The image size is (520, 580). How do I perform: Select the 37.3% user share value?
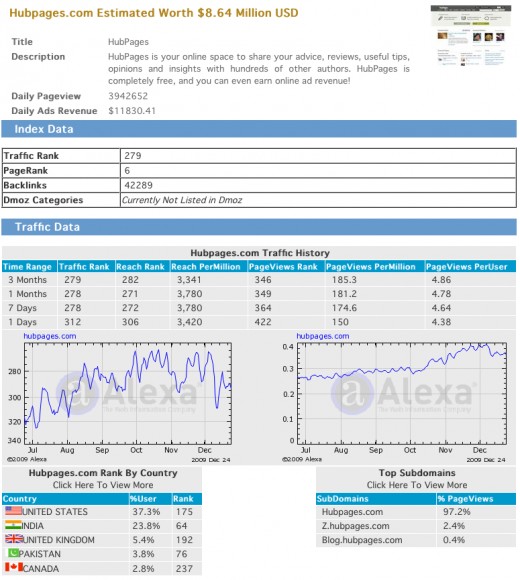click(146, 512)
